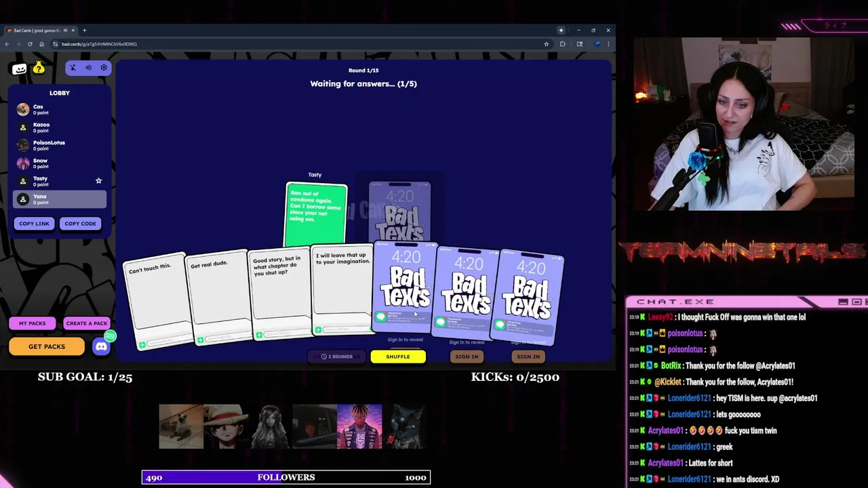This screenshot has height=488, width=868.
Task: Click the Followers progress bar
Action: [x=286, y=478]
